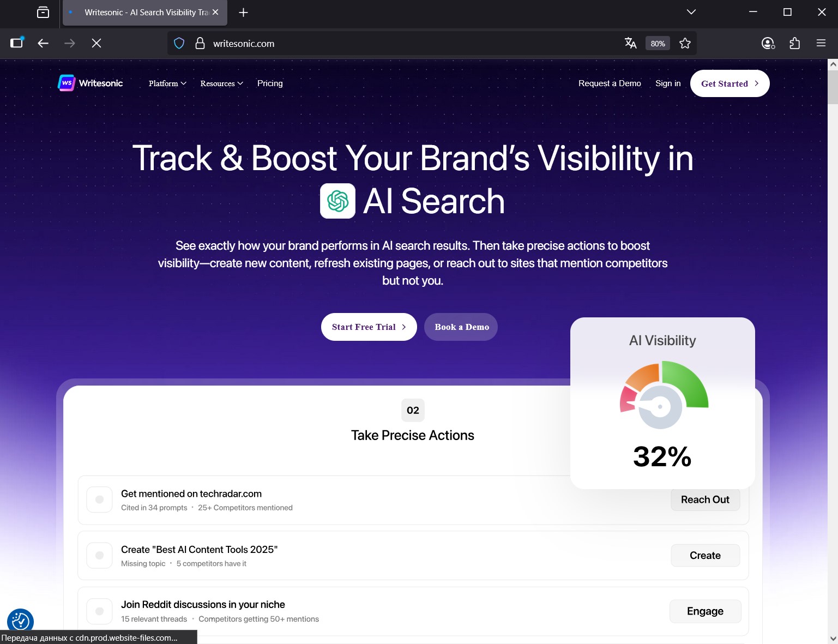Click Request a Demo link
The height and width of the screenshot is (644, 838).
pos(610,83)
